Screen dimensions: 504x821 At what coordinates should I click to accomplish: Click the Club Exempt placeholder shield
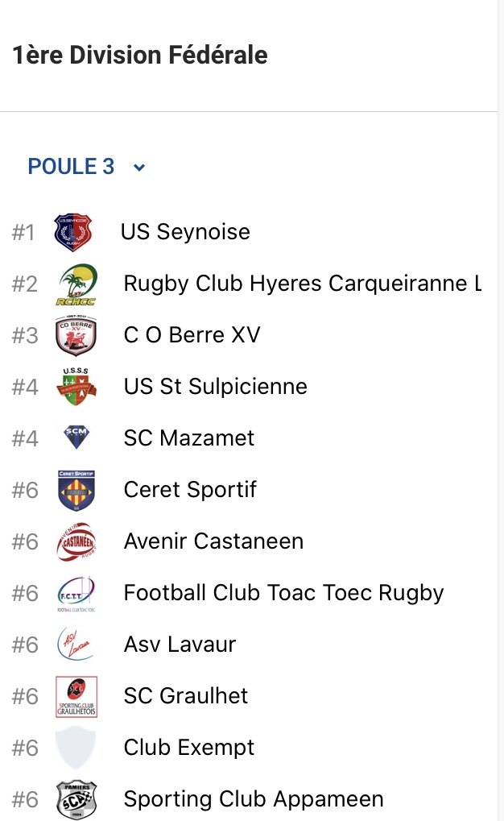[x=76, y=748]
